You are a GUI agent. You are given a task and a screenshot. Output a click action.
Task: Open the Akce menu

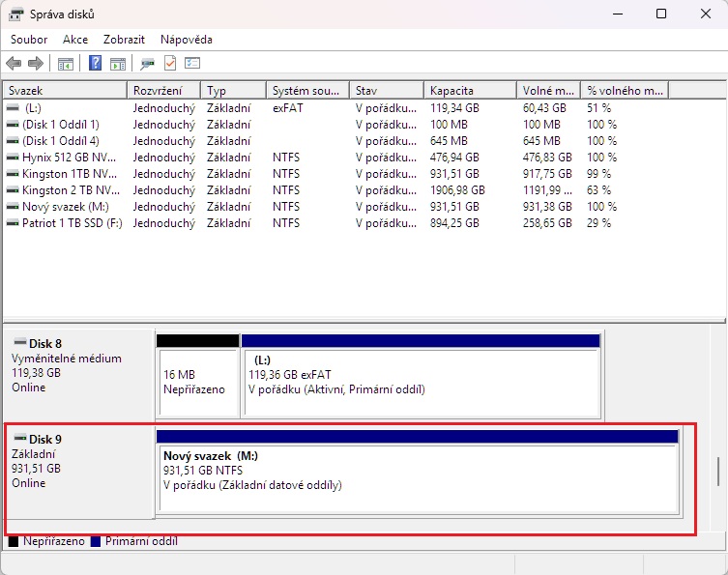click(x=75, y=40)
